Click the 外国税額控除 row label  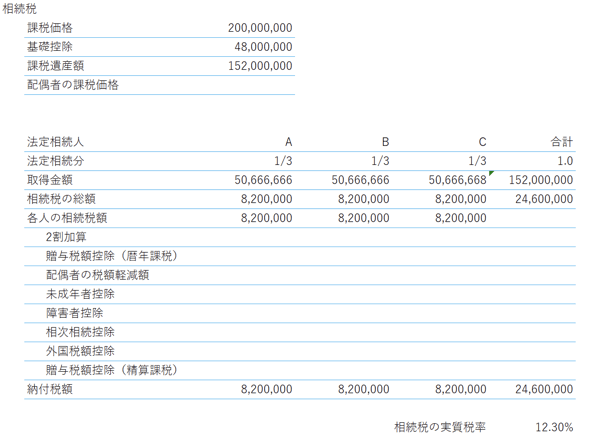(80, 351)
